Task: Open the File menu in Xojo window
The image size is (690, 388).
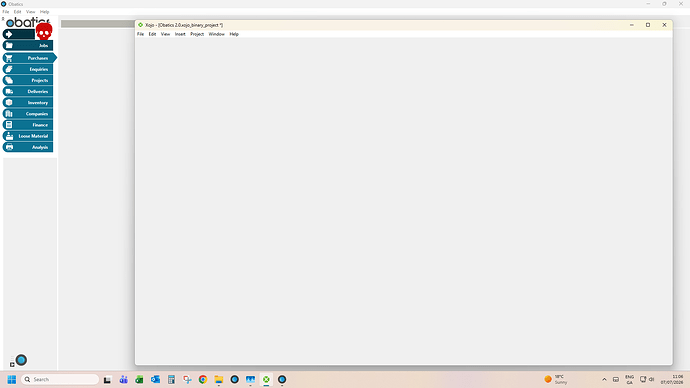Action: (x=140, y=34)
